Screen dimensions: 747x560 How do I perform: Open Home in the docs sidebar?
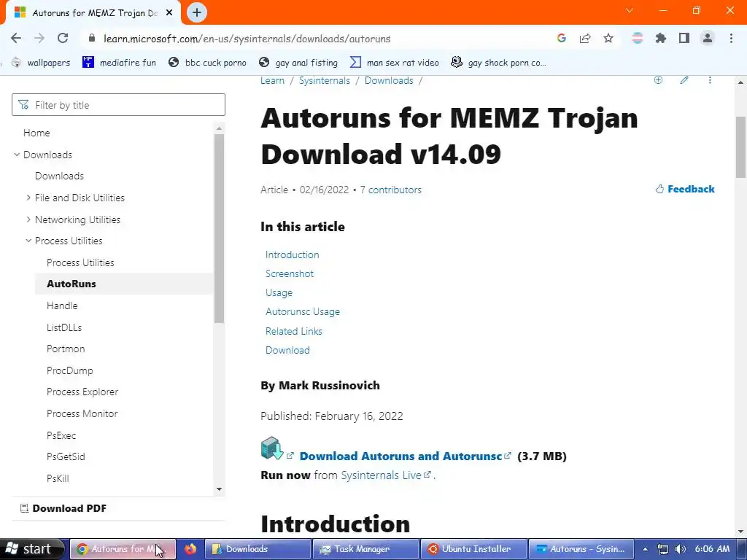point(36,133)
